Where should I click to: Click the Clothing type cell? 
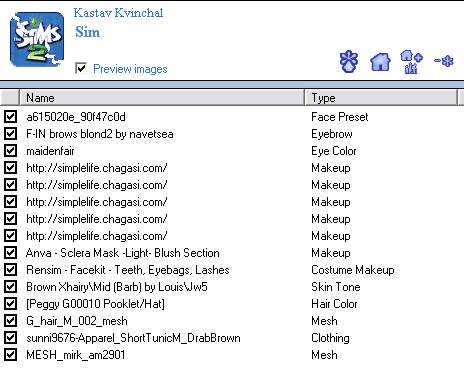pos(330,338)
